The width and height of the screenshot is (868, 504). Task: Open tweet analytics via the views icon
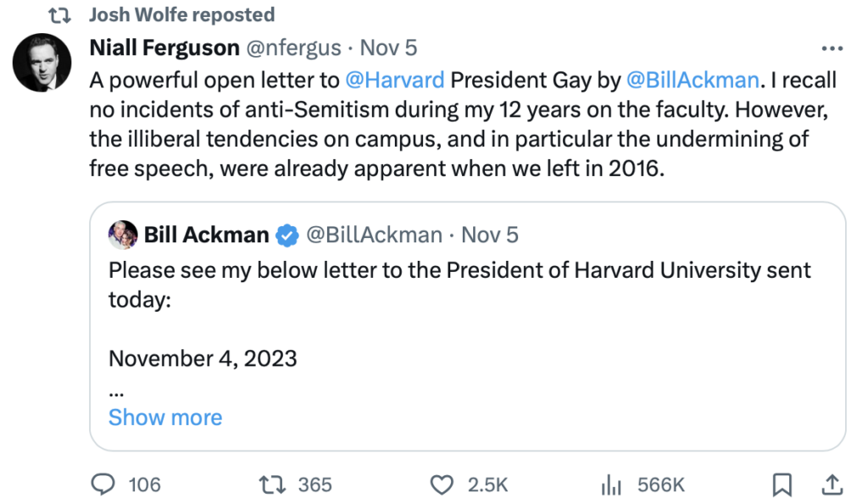[x=609, y=485]
